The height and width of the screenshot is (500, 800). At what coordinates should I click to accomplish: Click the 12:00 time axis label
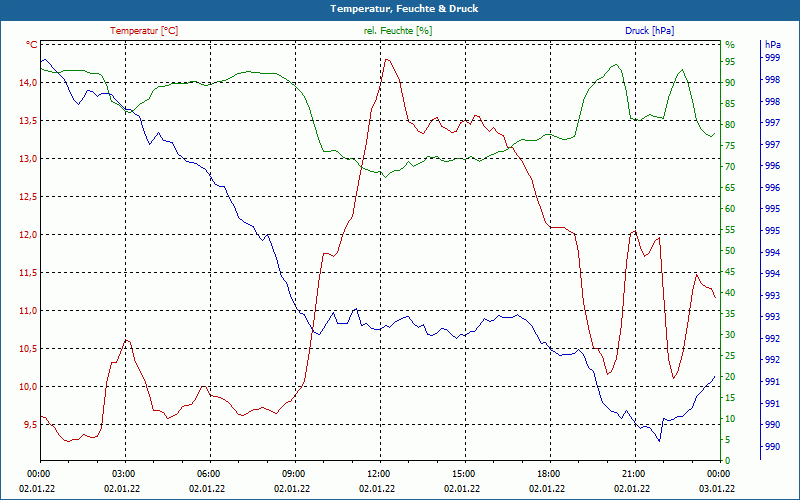pyautogui.click(x=377, y=474)
